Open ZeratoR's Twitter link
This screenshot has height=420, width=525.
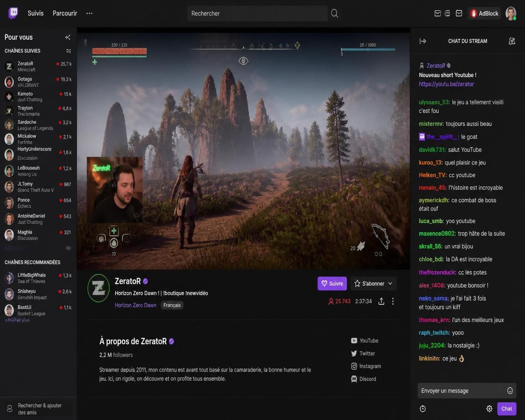pyautogui.click(x=363, y=353)
